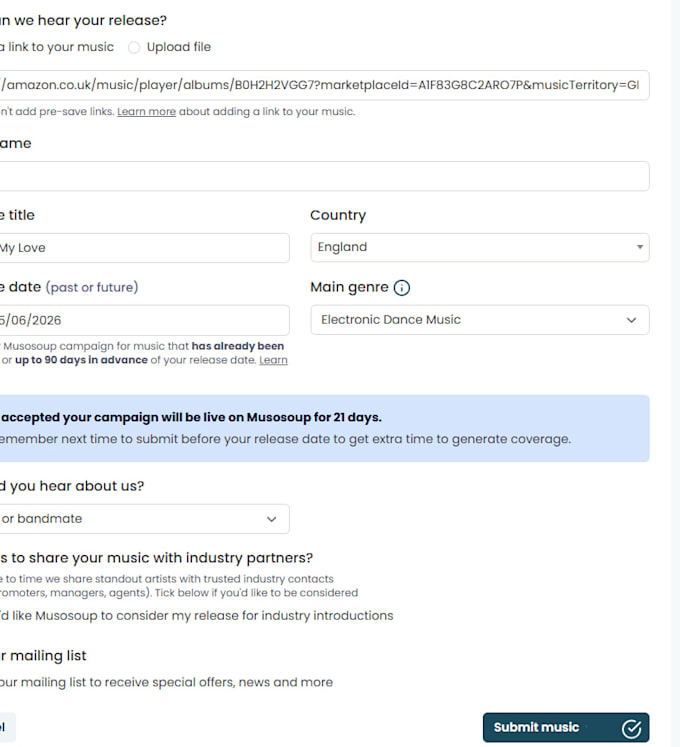Open the Country dropdown showing England
The image size is (680, 747).
[480, 247]
